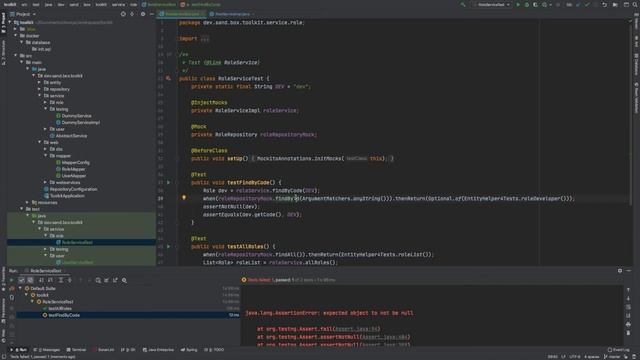The height and width of the screenshot is (360, 640).
Task: Open Run panel settings gear icon
Action: click(620, 271)
